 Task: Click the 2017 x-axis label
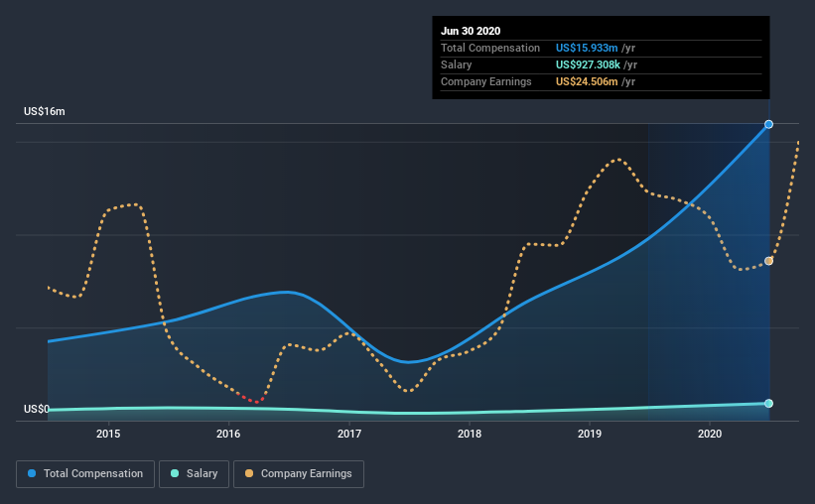coord(349,434)
